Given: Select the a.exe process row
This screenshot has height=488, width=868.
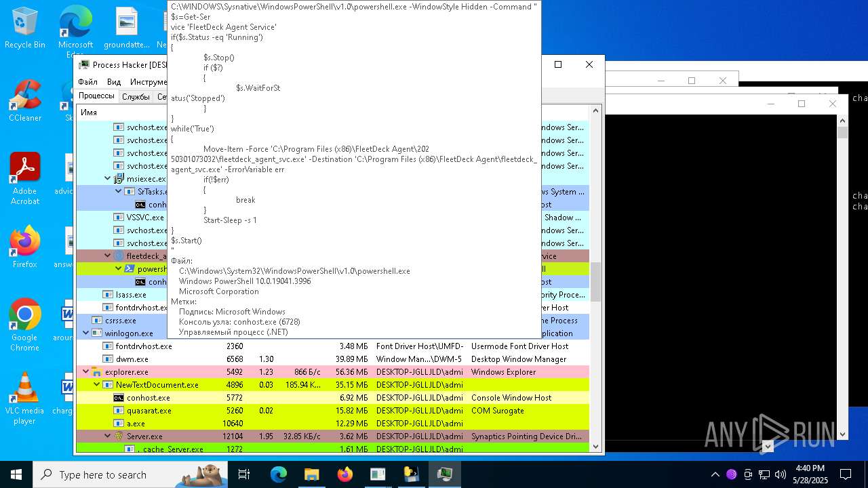Looking at the screenshot, I should pos(332,424).
